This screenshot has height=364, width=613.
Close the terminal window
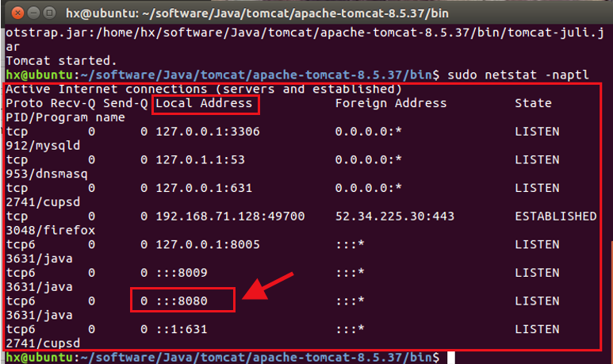tap(17, 13)
